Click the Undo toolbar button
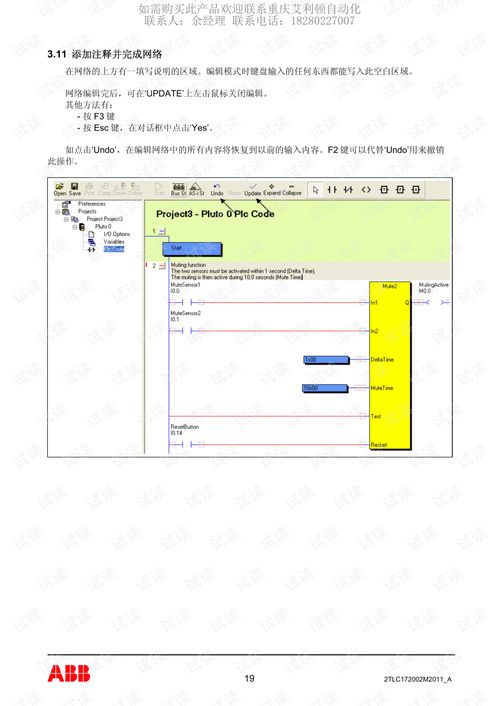This screenshot has height=706, width=499. 217,189
